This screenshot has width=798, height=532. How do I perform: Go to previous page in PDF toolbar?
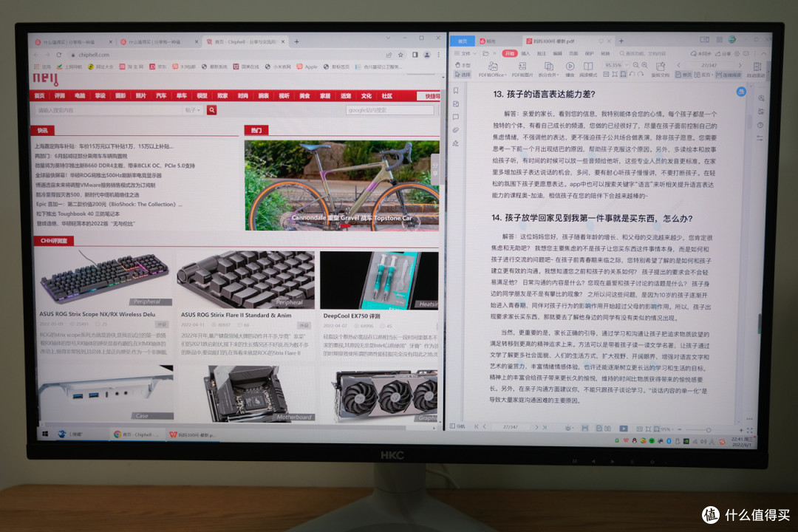(x=678, y=65)
